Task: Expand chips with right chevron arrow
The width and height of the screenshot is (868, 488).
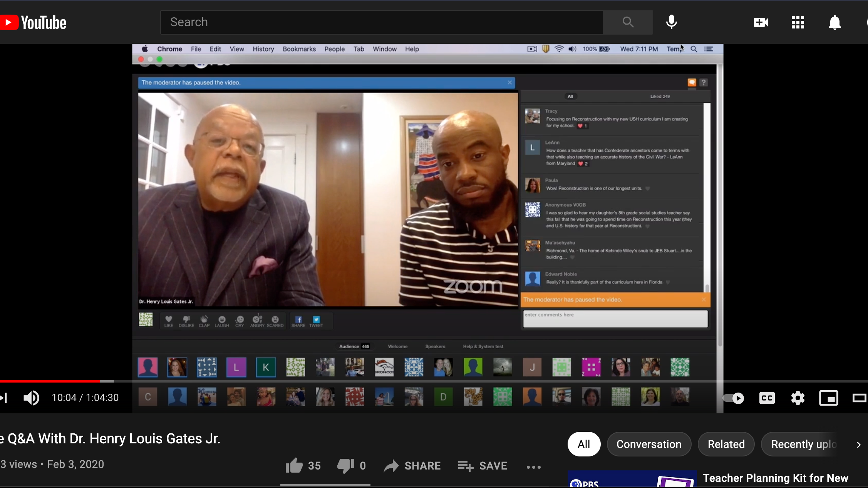Action: pos(858,445)
